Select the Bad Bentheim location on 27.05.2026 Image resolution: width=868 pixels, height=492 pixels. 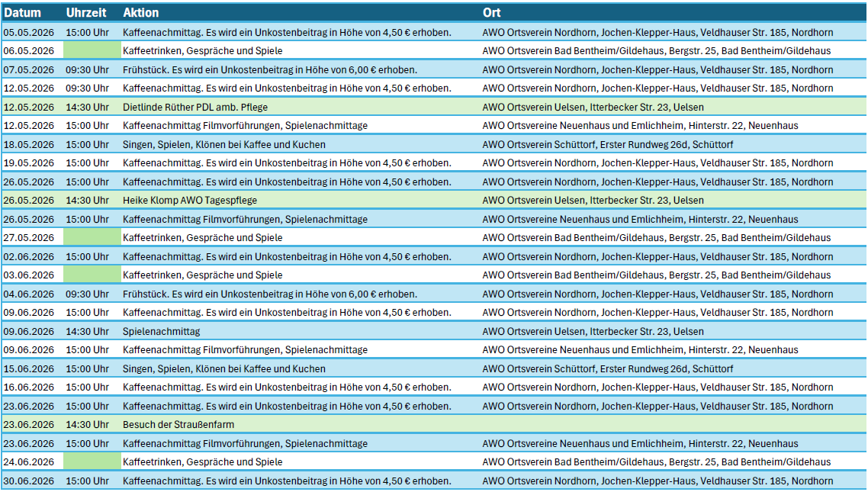tap(657, 238)
